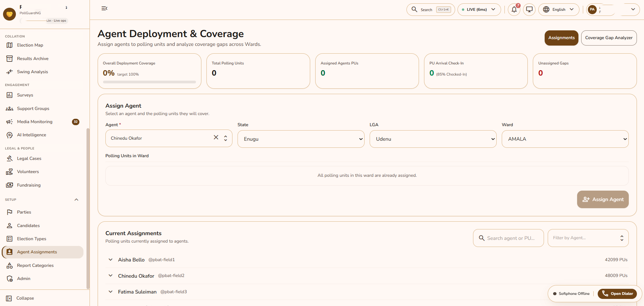Open Fundraising section
Screen dimensions: 644x306
point(43,185)
